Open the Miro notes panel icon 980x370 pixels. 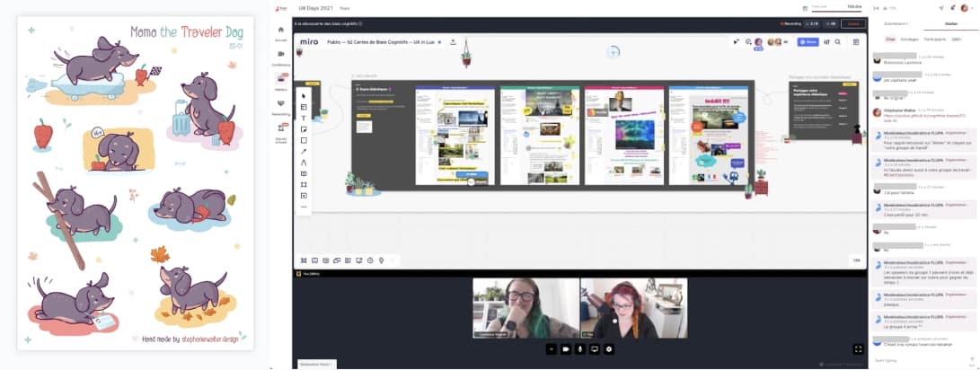pyautogui.click(x=856, y=42)
